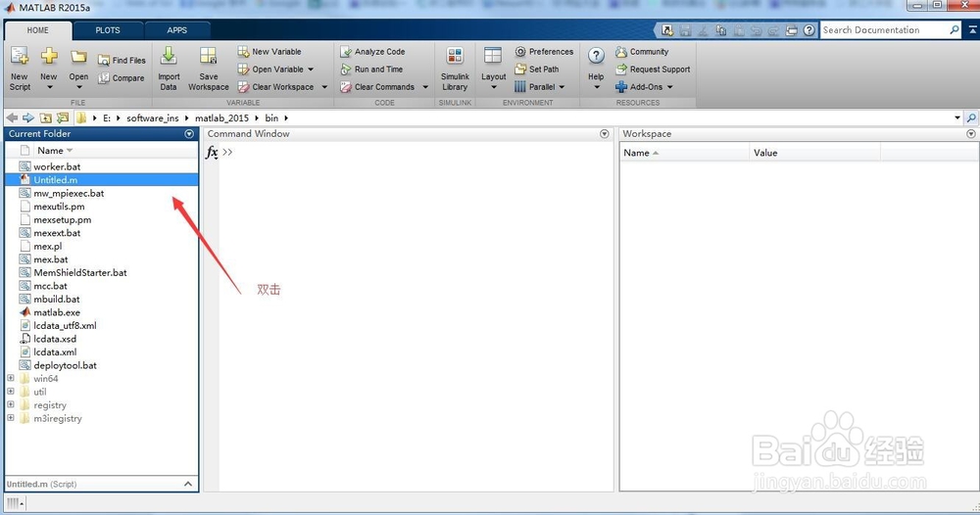Expand the util folder

(11, 391)
